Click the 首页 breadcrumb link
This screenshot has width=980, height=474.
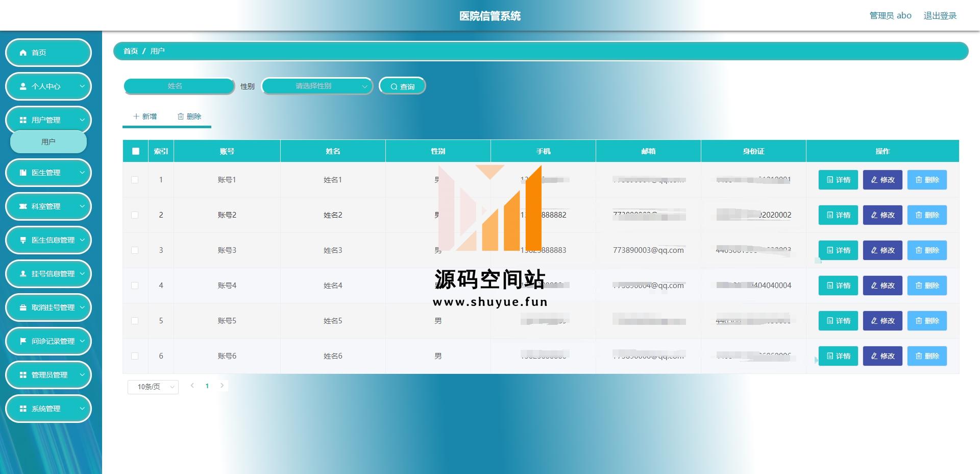tap(131, 51)
